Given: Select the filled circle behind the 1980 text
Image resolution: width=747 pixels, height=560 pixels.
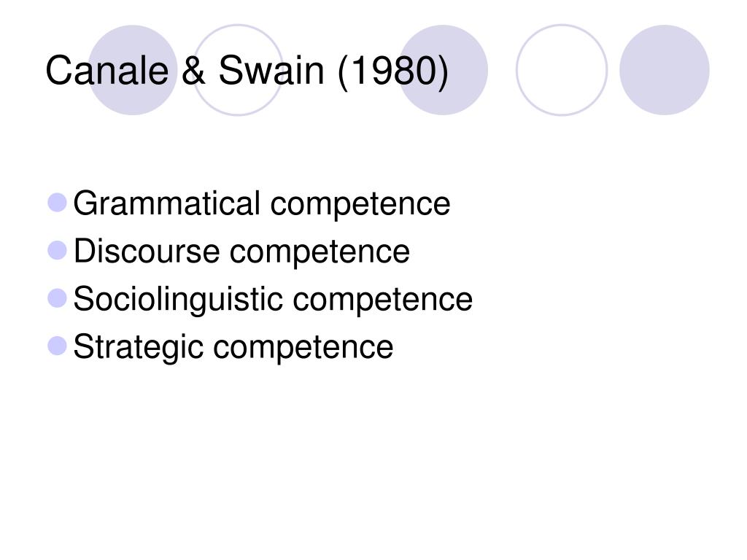Looking at the screenshot, I should pyautogui.click(x=443, y=70).
